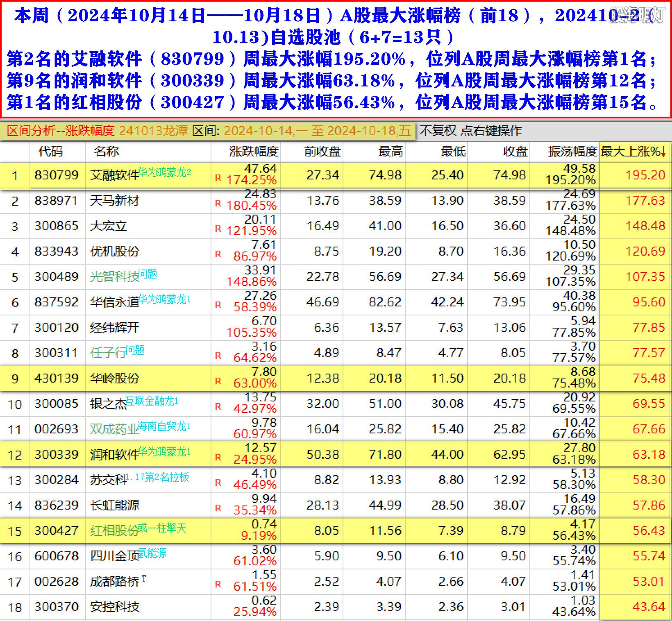The height and width of the screenshot is (621, 672).
Task: Select stock name 红相股份
Action: point(115,531)
